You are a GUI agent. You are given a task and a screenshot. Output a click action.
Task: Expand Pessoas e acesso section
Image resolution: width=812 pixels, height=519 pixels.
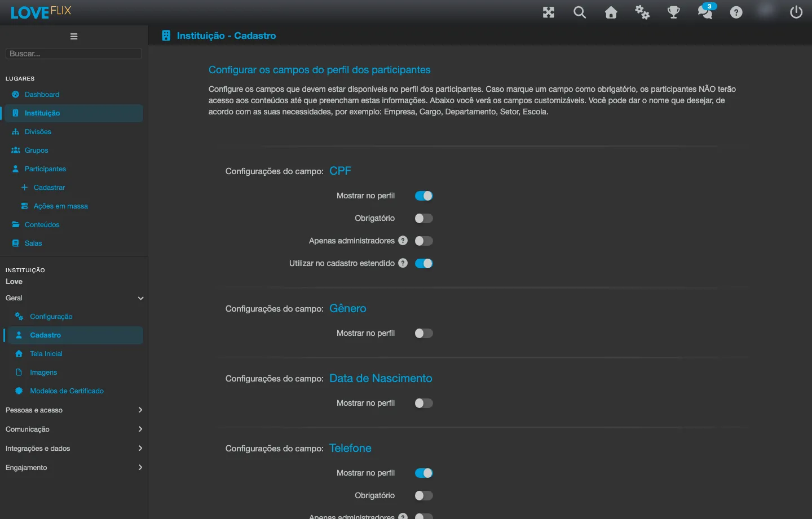click(x=74, y=410)
